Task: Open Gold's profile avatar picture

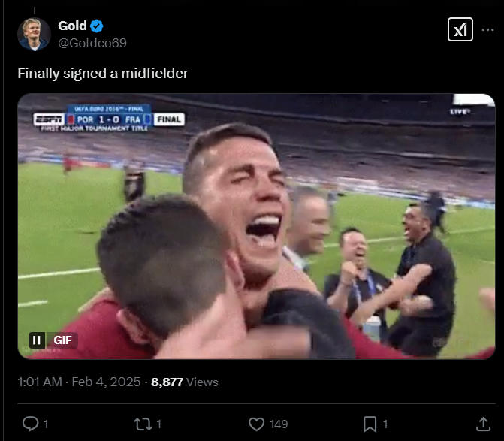Action: point(34,34)
